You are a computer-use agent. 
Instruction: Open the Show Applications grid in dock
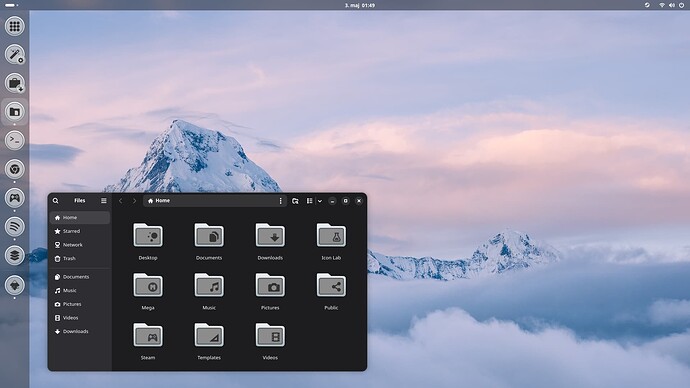click(x=15, y=26)
